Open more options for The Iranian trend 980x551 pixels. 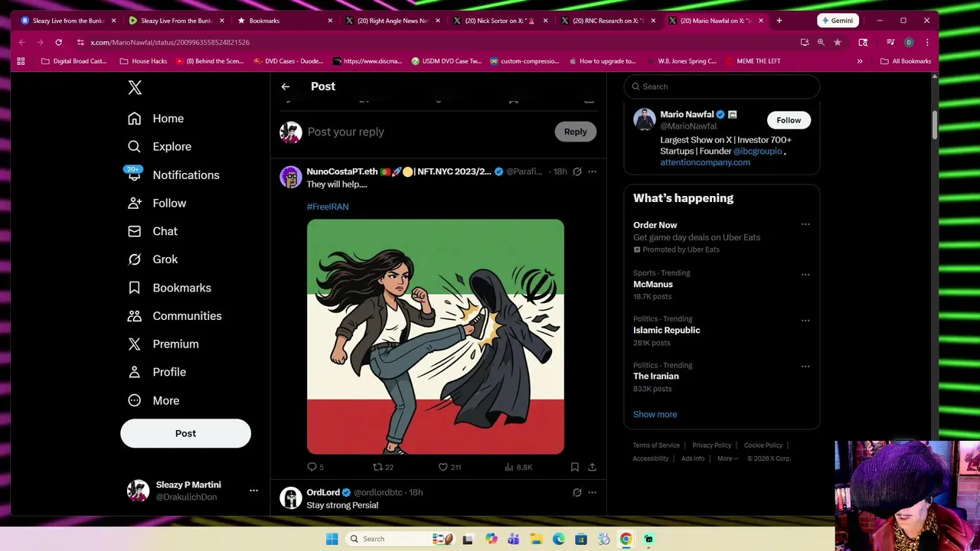pyautogui.click(x=805, y=366)
